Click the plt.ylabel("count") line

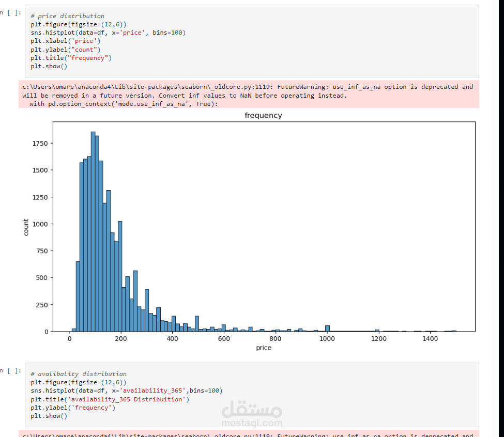pyautogui.click(x=66, y=50)
